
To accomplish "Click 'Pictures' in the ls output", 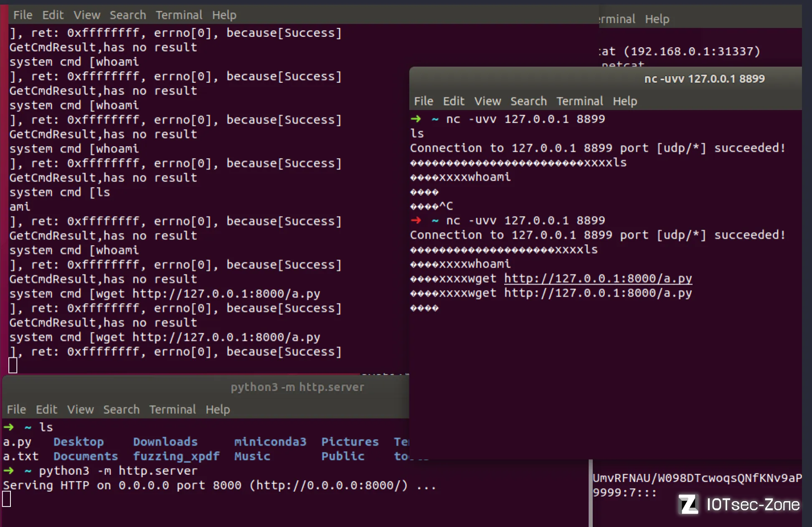I will [350, 442].
